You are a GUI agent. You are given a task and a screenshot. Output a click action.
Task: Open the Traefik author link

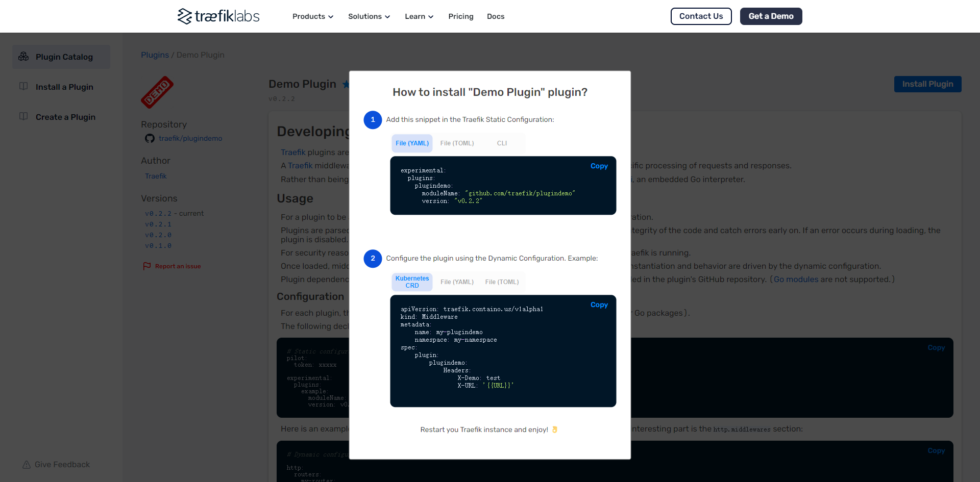coord(156,176)
